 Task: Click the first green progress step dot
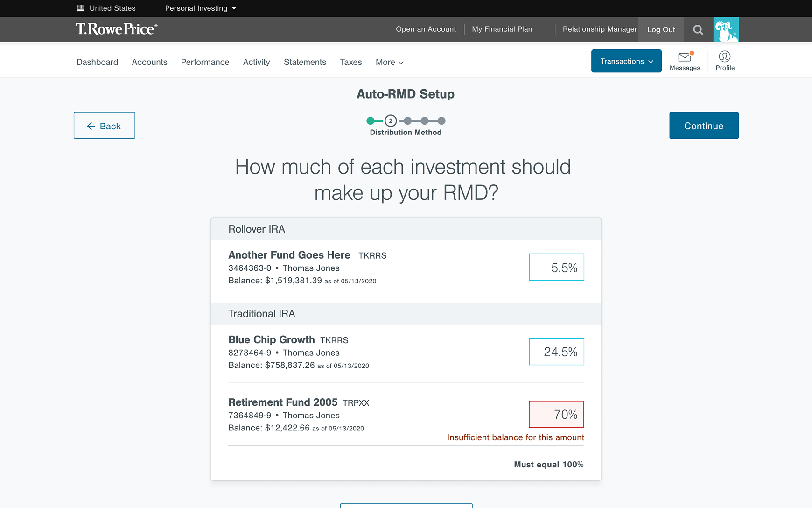[371, 121]
